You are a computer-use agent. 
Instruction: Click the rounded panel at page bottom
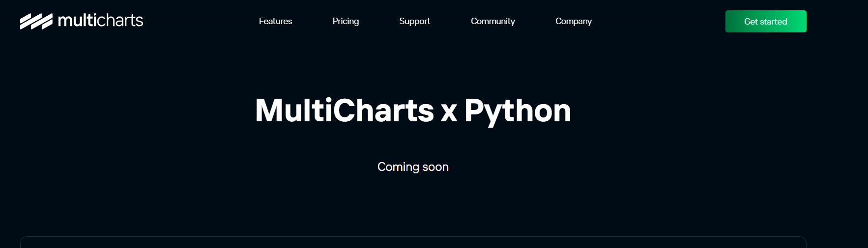pos(413,243)
